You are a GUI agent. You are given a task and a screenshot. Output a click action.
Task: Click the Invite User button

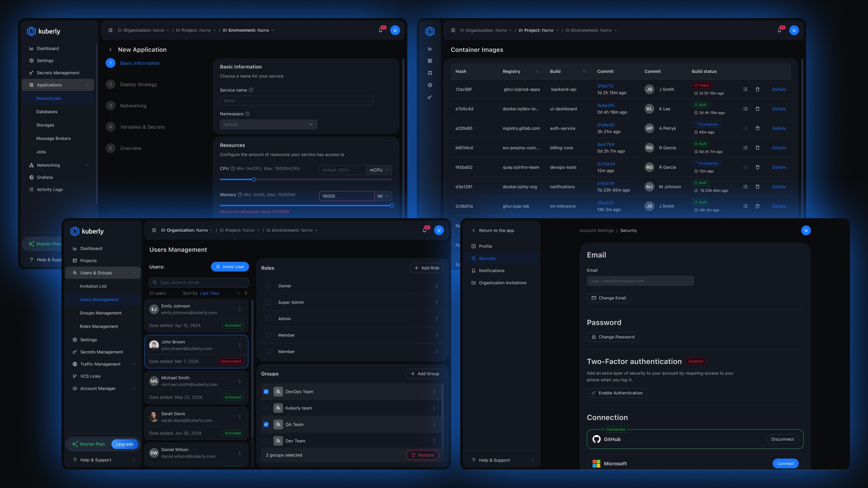click(x=230, y=267)
